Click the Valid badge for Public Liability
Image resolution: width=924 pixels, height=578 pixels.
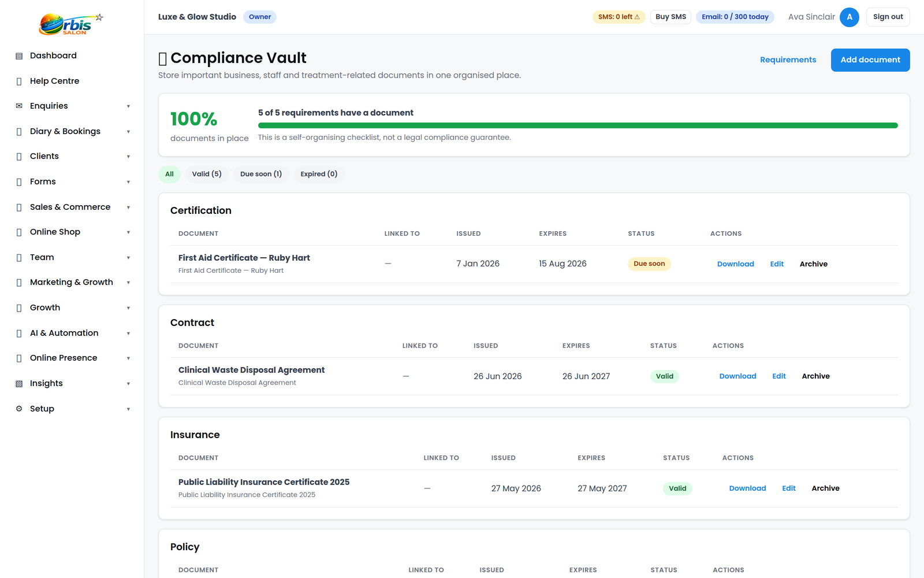pos(677,488)
